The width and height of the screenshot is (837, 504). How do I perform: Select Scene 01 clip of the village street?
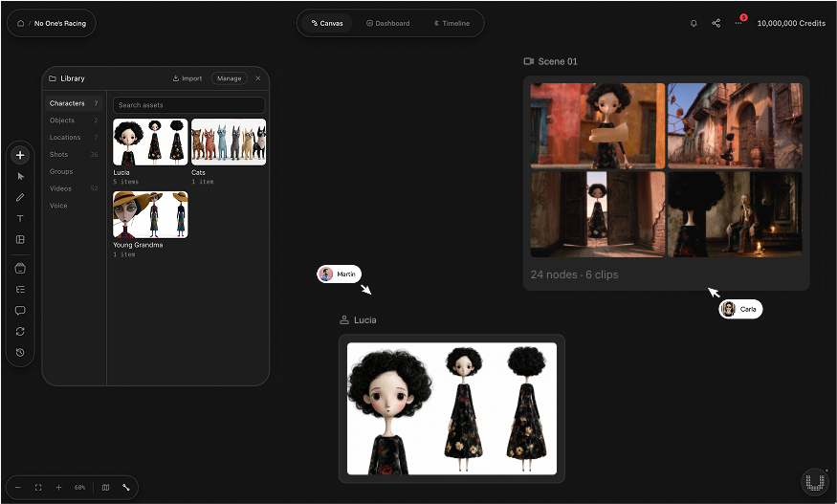click(735, 126)
